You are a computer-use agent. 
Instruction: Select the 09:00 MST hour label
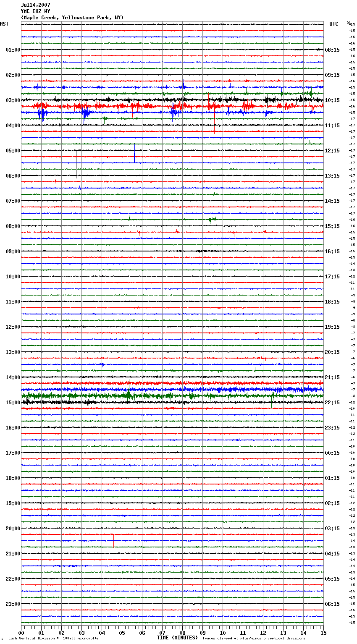(x=13, y=251)
